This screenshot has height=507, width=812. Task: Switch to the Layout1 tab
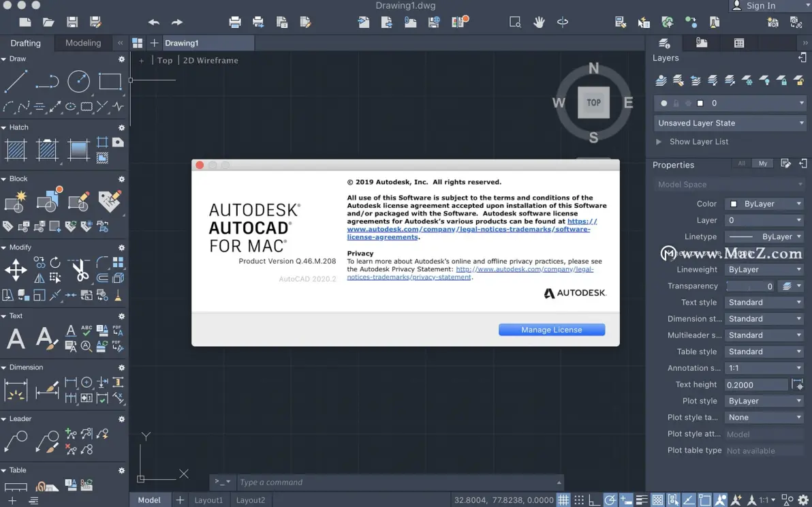208,500
